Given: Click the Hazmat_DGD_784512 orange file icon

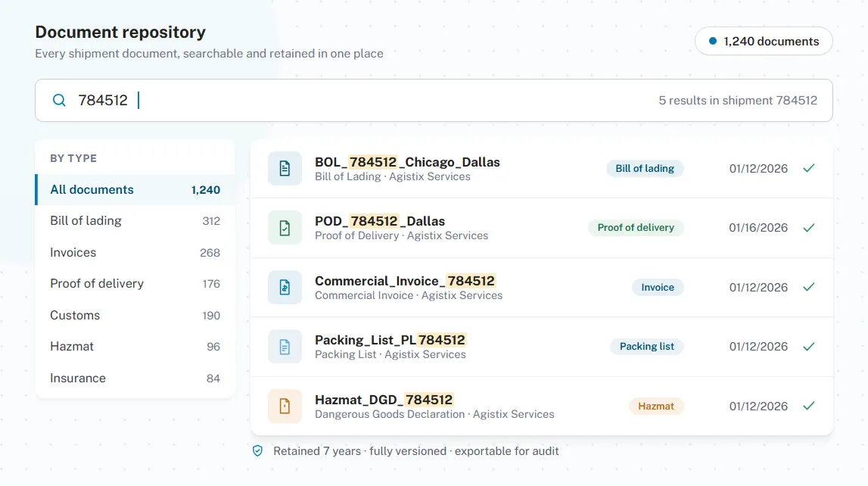Looking at the screenshot, I should 285,407.
